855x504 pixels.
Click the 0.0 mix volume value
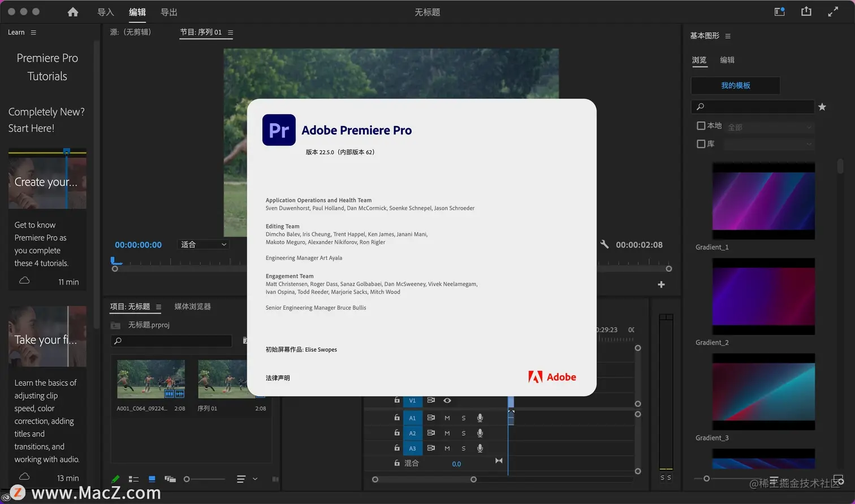456,464
